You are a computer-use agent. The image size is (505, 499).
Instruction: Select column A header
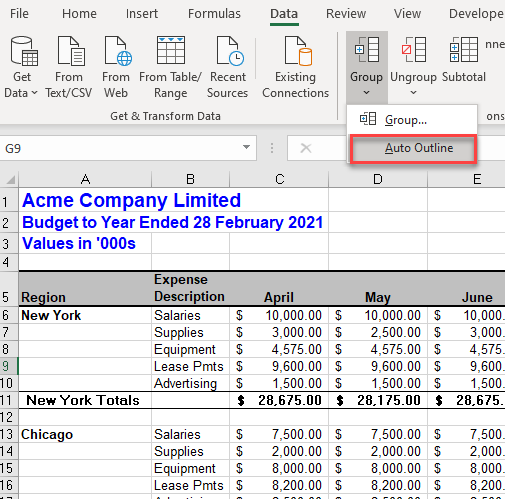(85, 179)
